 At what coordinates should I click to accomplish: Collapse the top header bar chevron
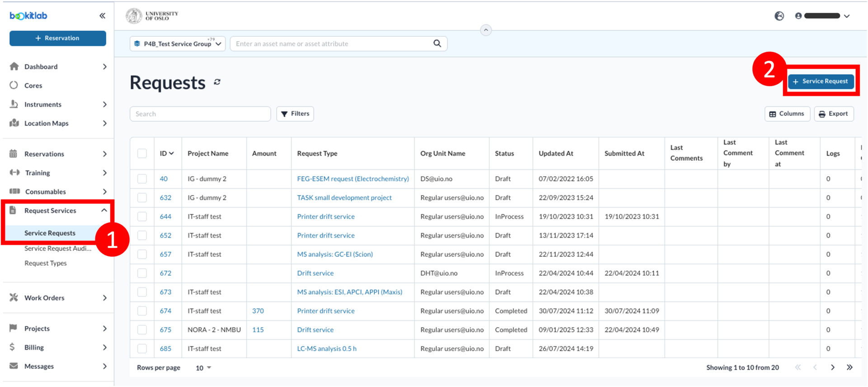tap(486, 30)
